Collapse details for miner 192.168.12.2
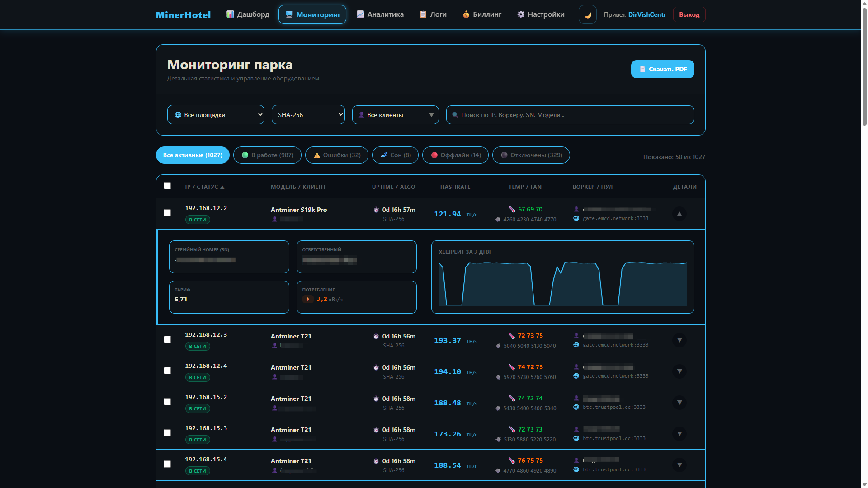This screenshot has width=868, height=488. point(679,214)
